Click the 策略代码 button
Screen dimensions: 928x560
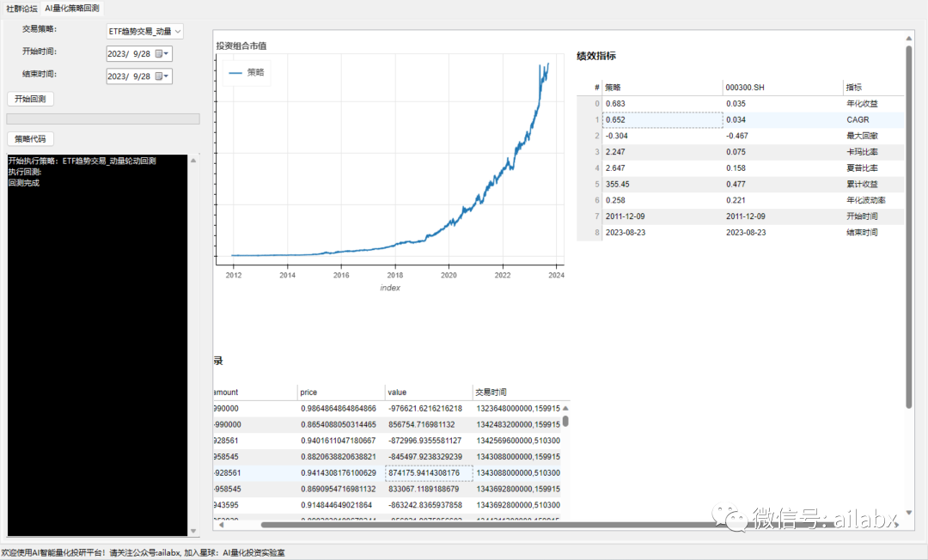[x=30, y=139]
